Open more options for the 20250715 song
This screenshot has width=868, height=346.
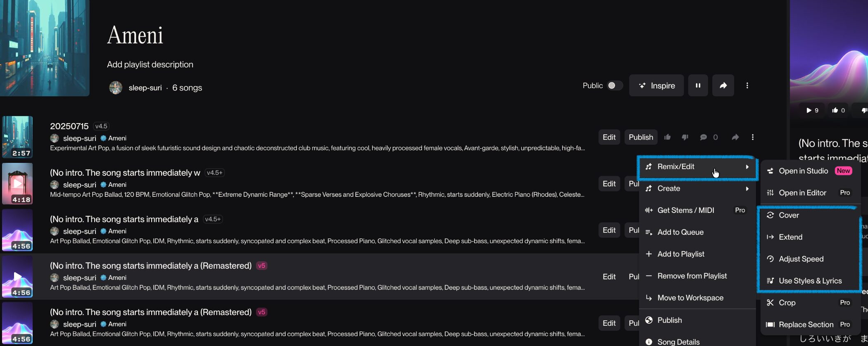[752, 137]
